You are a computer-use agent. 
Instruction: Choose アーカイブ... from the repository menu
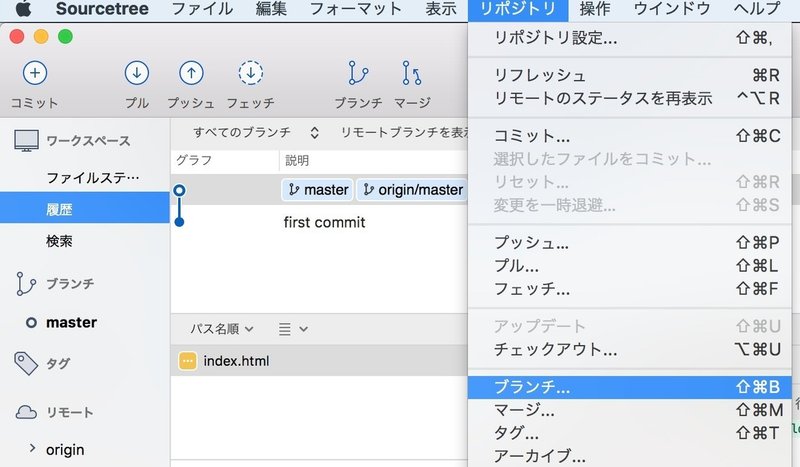(x=630, y=455)
